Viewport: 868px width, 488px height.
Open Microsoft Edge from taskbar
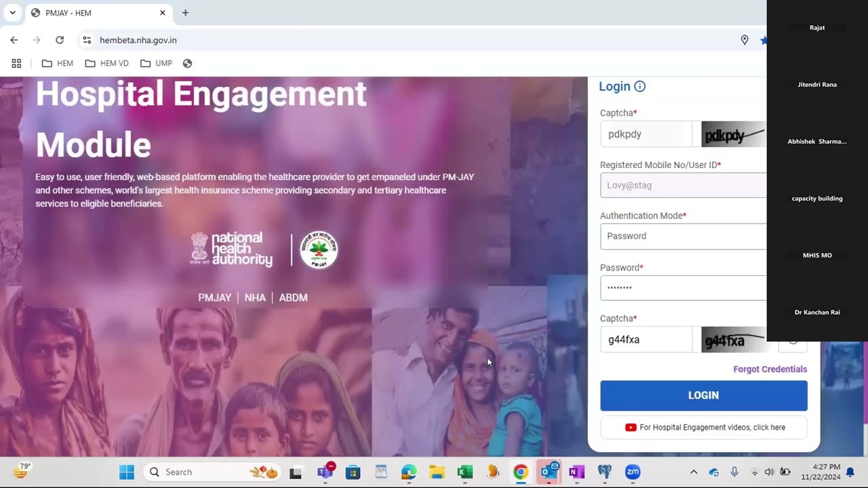409,472
